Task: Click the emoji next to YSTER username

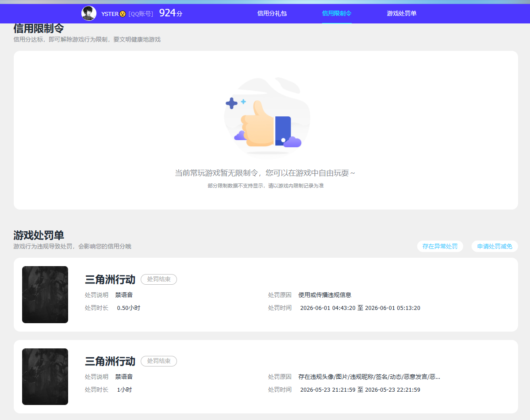Action: (x=123, y=14)
